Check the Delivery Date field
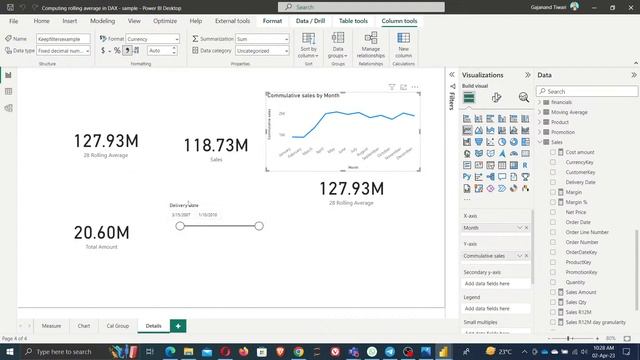The image size is (640, 360). point(553,182)
